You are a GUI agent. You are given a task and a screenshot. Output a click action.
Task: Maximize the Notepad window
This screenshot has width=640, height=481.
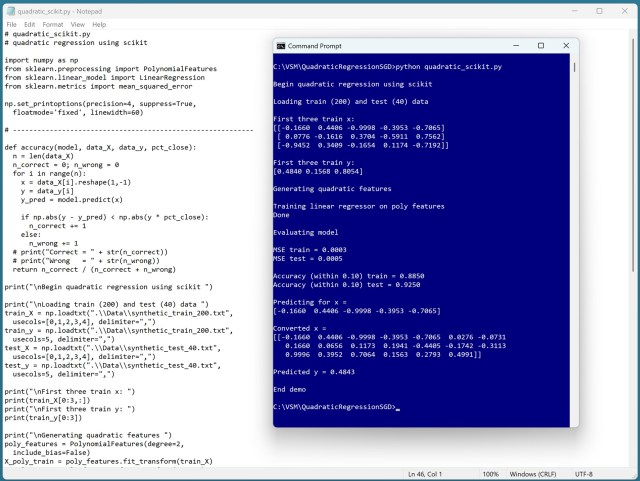pyautogui.click(x=599, y=11)
